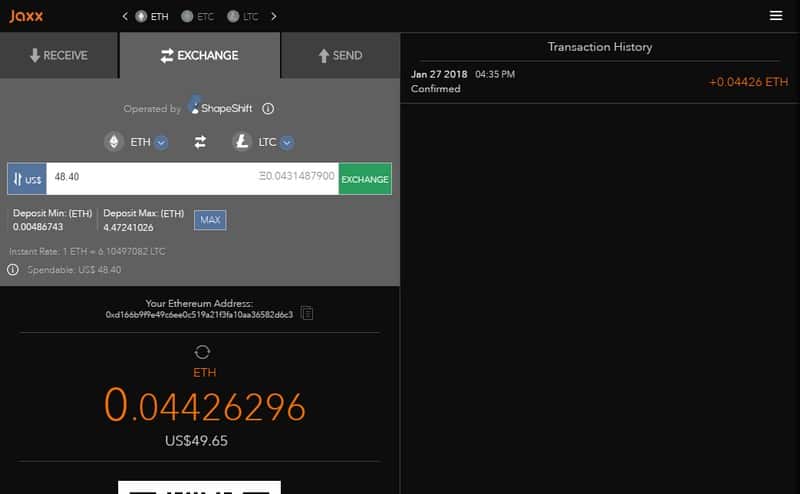Viewport: 800px width, 494px height.
Task: Toggle the US$ currency unit
Action: 27,179
